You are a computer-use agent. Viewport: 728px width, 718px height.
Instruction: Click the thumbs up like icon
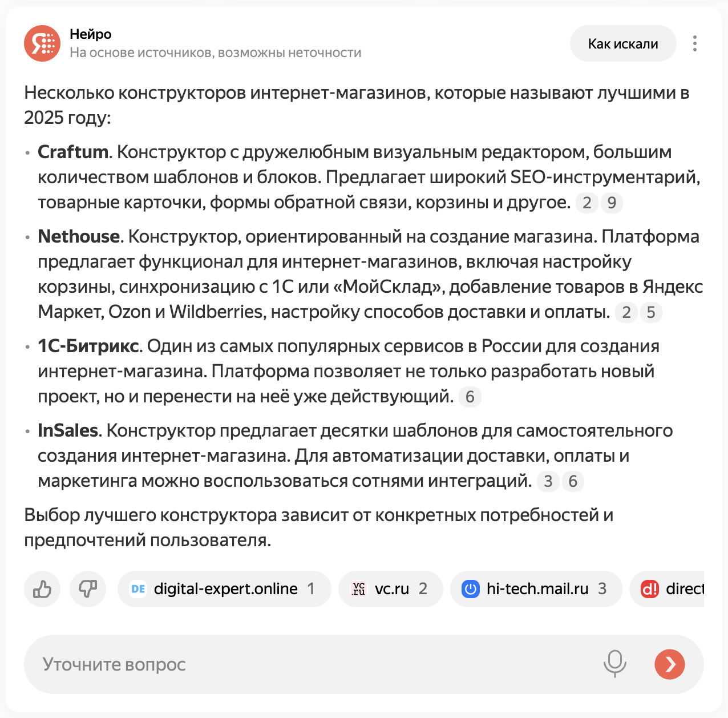pyautogui.click(x=42, y=589)
